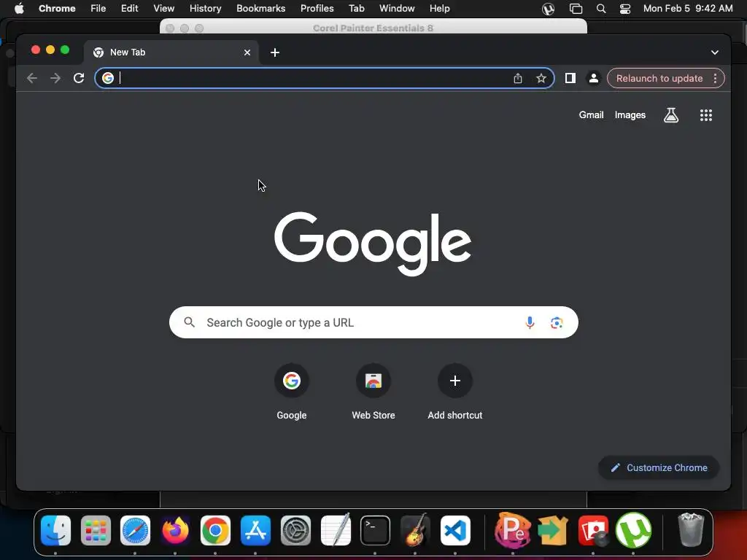Open App Store from the Dock

255,530
